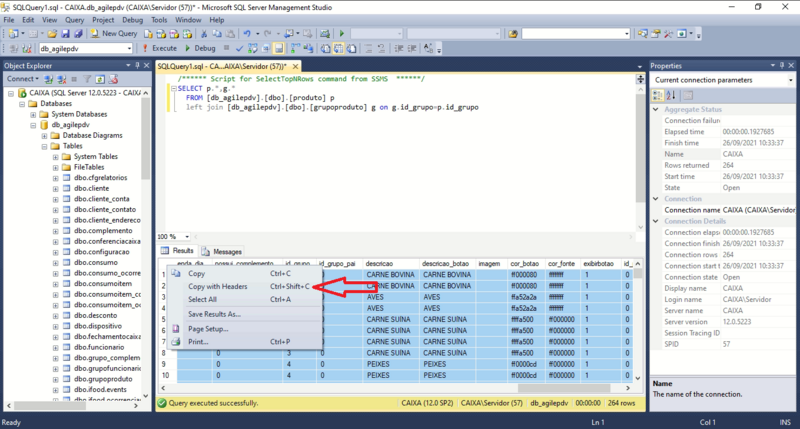
Task: Click the New Query toolbar button
Action: pyautogui.click(x=114, y=34)
